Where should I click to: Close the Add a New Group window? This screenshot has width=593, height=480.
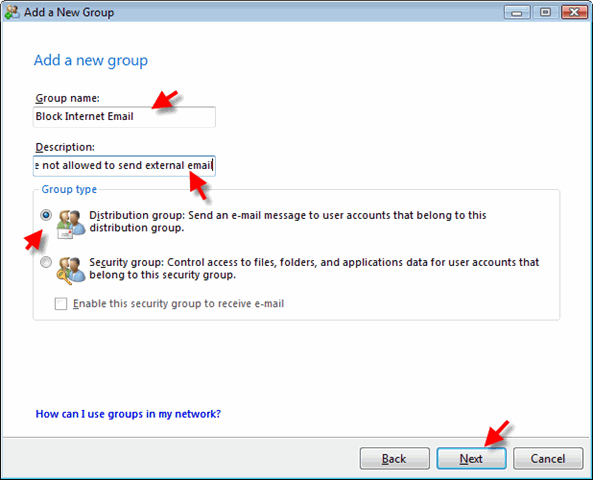574,12
